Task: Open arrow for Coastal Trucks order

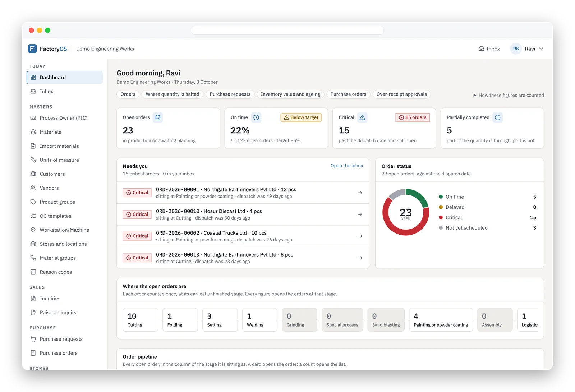Action: click(360, 236)
